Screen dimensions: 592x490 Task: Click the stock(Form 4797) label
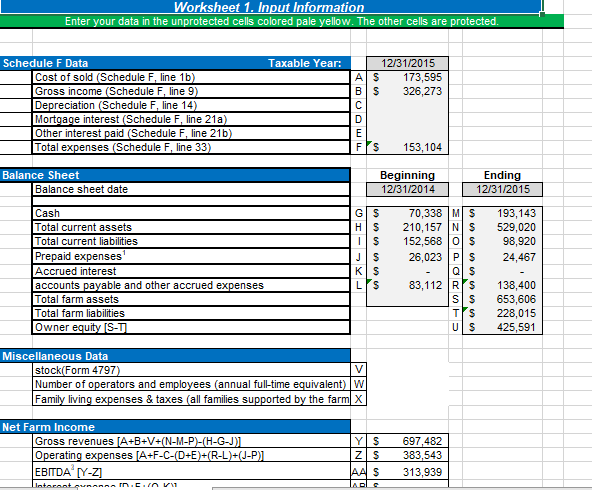click(x=77, y=370)
